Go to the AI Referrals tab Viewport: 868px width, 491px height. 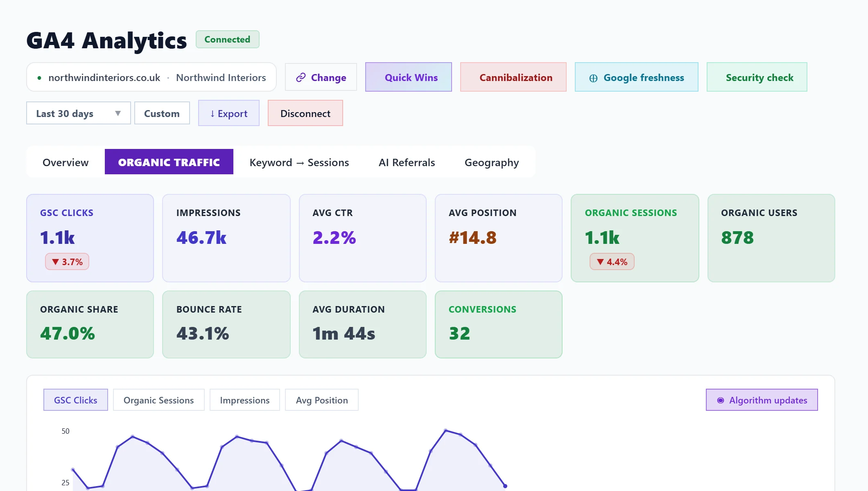pos(407,162)
